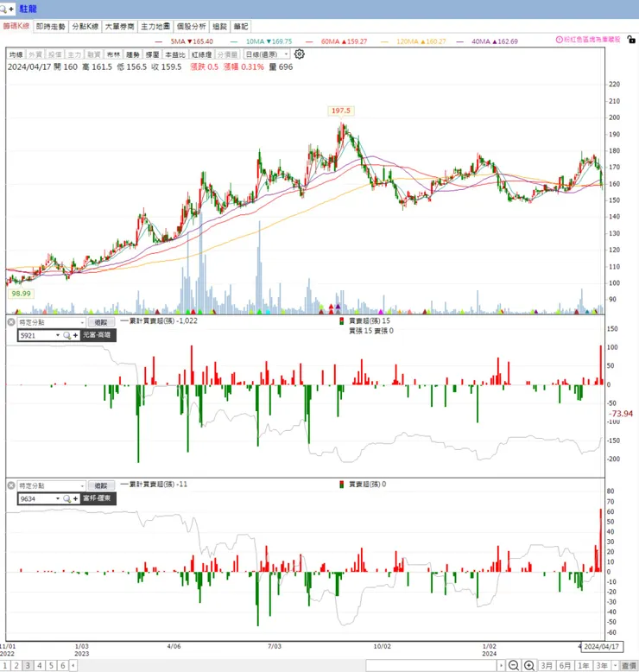Click the search magnifier next to 5921
This screenshot has height=672, width=639.
pos(66,335)
